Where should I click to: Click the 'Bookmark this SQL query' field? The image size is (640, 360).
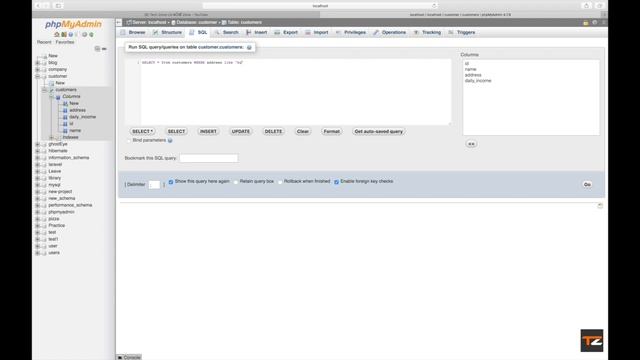point(209,158)
